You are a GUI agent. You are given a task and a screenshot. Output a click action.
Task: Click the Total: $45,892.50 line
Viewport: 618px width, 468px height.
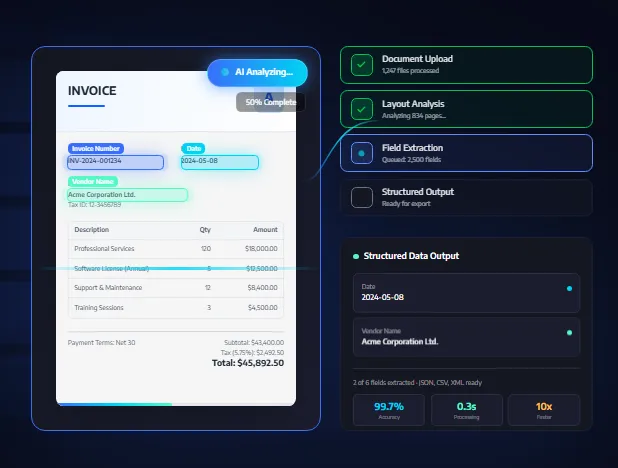[x=248, y=363]
